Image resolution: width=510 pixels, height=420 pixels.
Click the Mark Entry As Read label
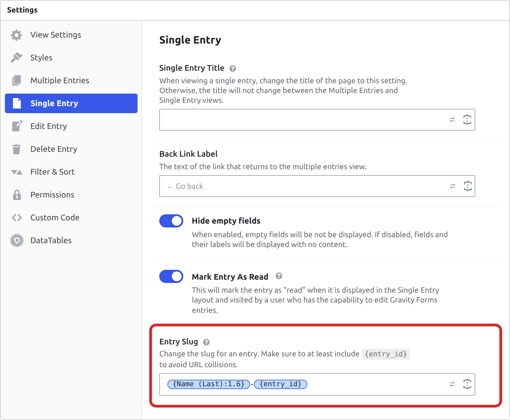click(230, 277)
